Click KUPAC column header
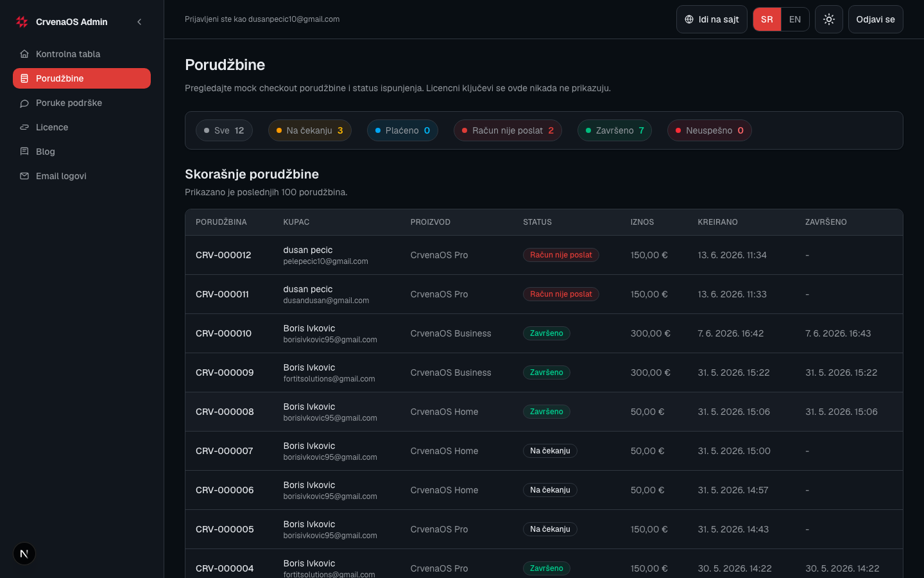Screen dimensions: 924x578 [x=296, y=222]
